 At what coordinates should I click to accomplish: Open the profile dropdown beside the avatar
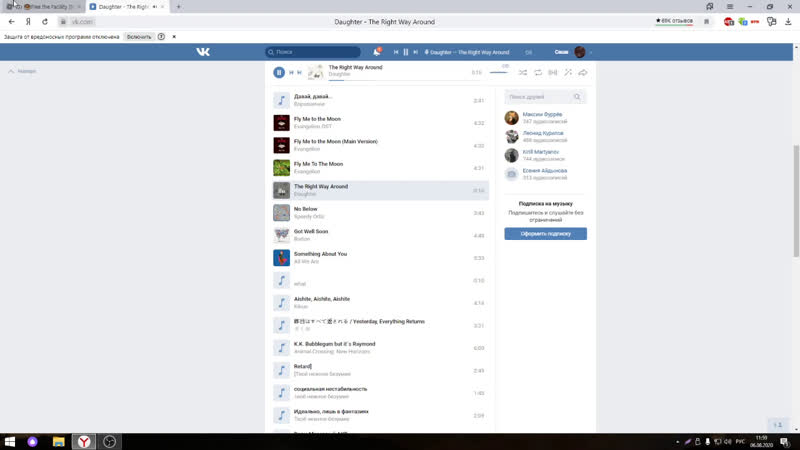tap(592, 52)
